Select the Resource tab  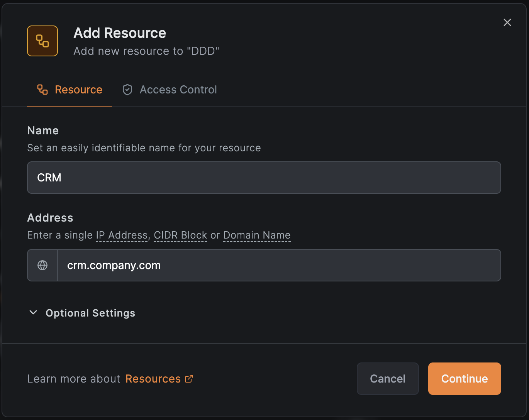(78, 90)
